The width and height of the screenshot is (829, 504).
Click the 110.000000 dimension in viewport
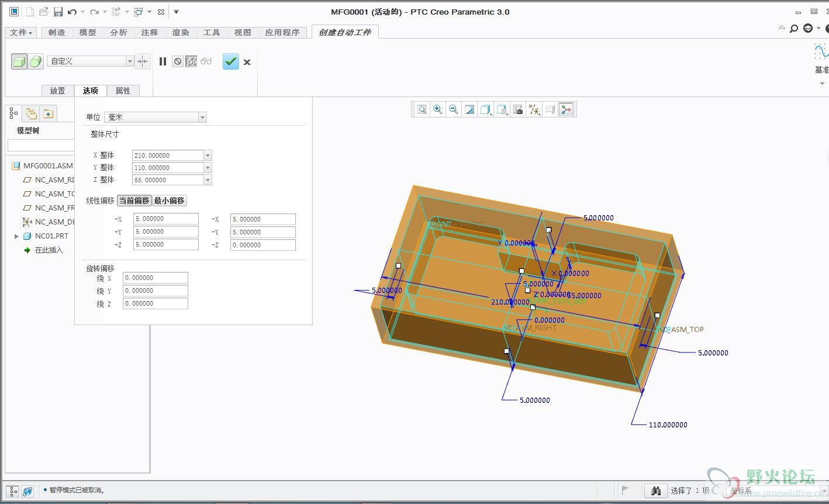pyautogui.click(x=668, y=425)
